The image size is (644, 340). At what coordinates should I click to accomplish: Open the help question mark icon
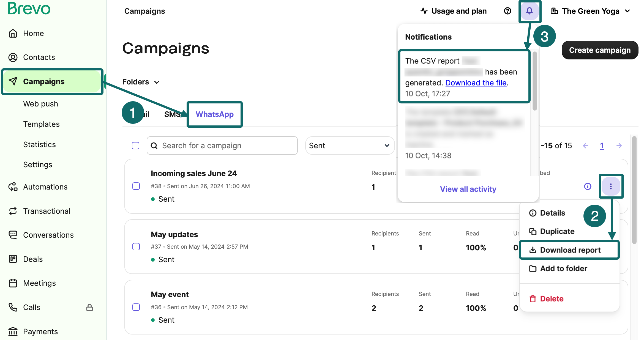[x=507, y=11]
